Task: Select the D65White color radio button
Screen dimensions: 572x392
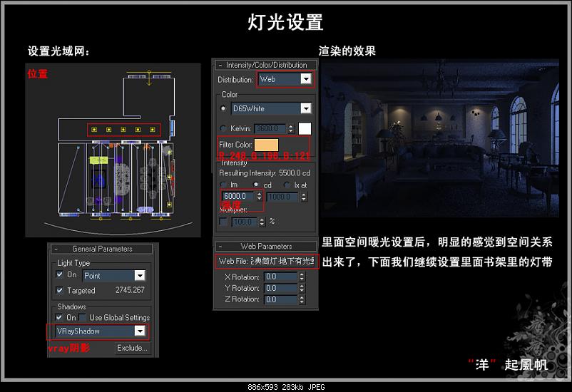Action: pos(223,108)
